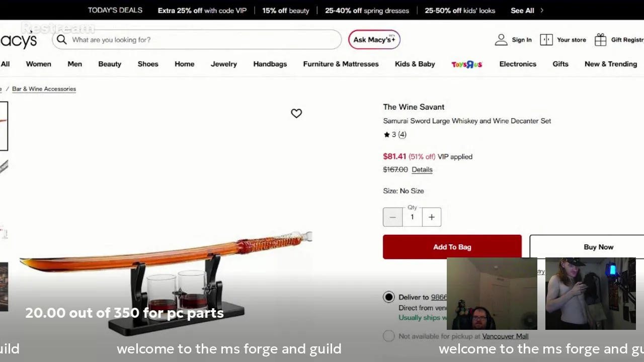Click the Ask Macy's+ button
The width and height of the screenshot is (644, 362).
pos(374,40)
